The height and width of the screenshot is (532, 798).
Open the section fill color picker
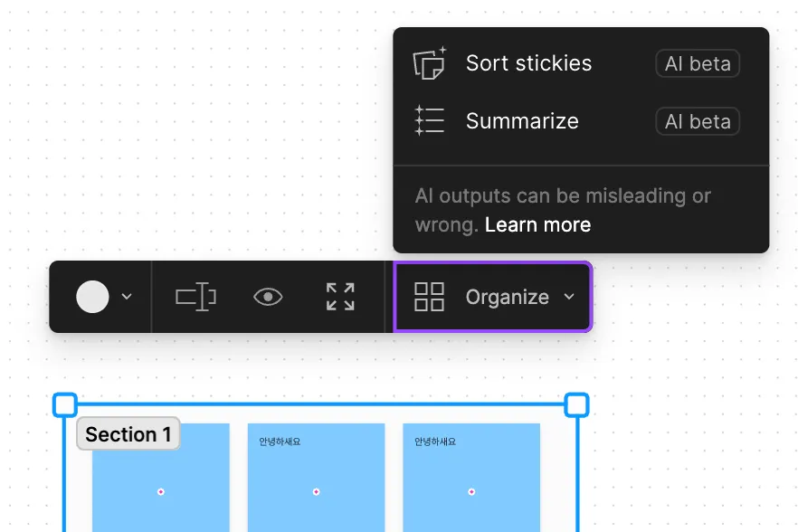pos(92,297)
